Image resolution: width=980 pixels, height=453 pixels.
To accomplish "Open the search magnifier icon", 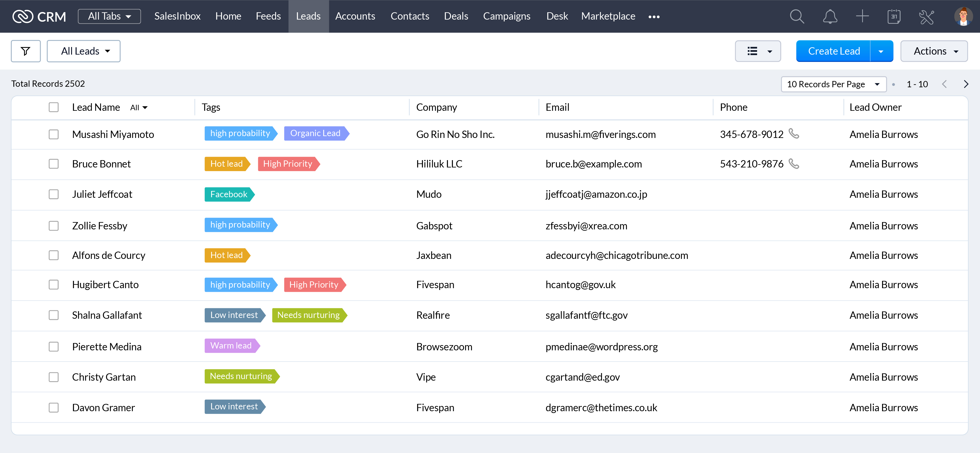I will tap(797, 16).
